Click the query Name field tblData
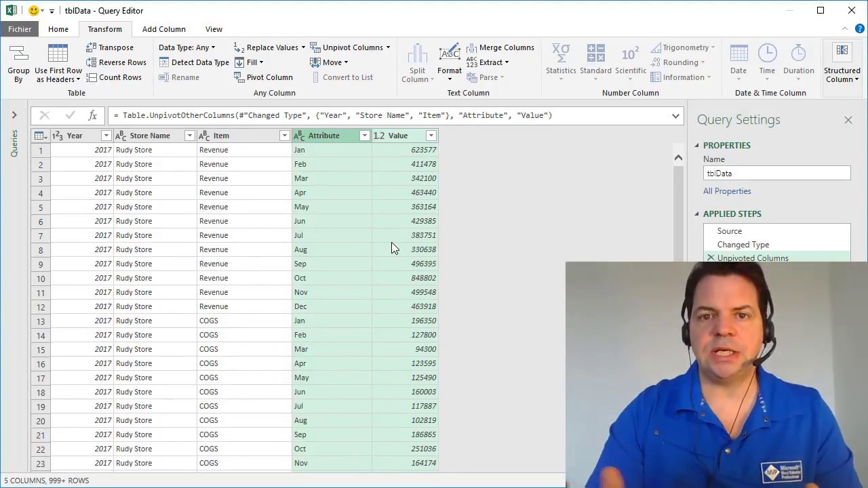 click(x=776, y=174)
